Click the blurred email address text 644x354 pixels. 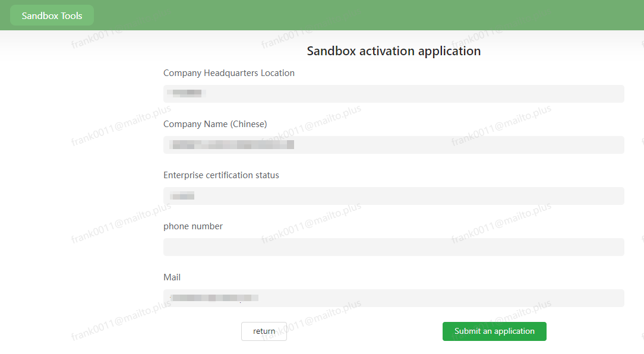214,298
